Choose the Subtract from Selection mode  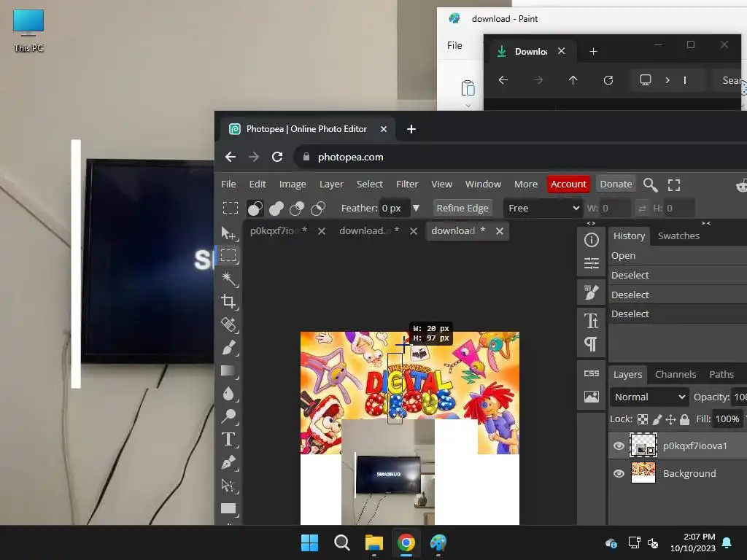coord(297,208)
